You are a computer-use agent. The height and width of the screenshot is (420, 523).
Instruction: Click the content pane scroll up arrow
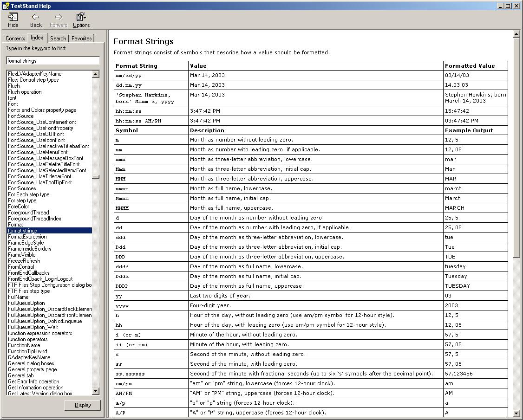[x=516, y=34]
